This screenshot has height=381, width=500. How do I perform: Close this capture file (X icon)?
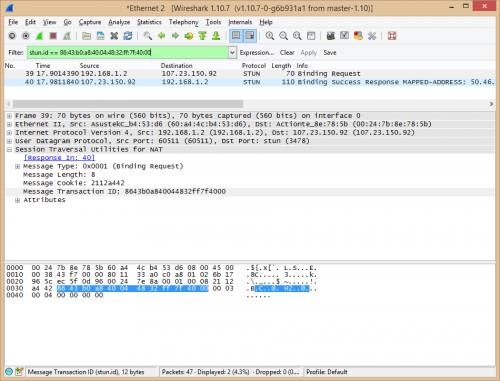[114, 36]
